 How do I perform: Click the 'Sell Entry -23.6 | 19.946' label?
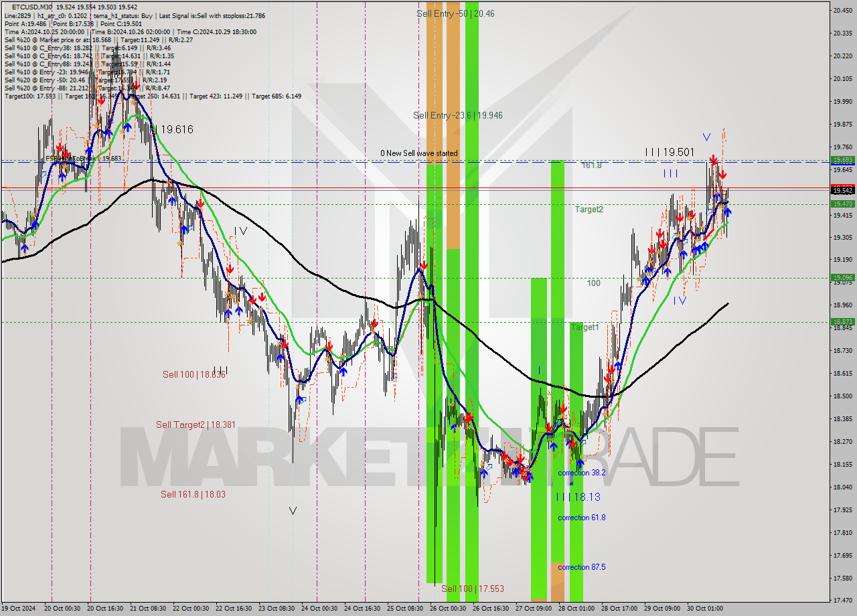coord(457,115)
